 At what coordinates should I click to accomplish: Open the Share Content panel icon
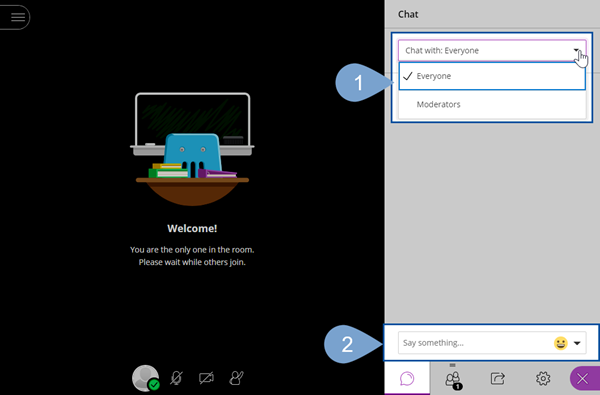coord(497,379)
